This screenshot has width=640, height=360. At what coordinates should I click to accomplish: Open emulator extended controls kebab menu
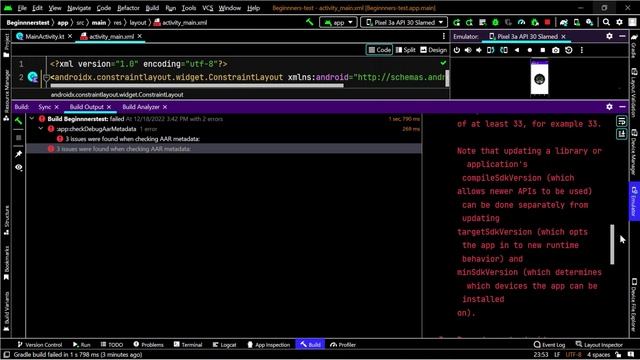click(x=582, y=50)
